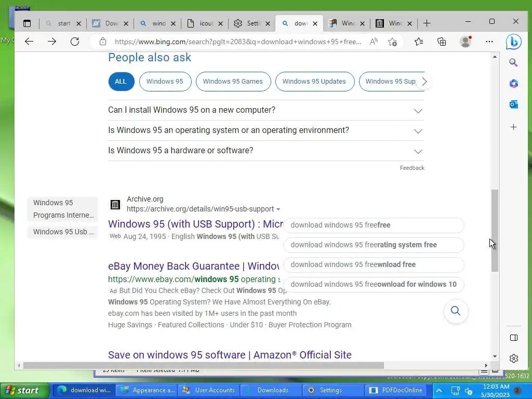The width and height of the screenshot is (532, 399).
Task: Go forward with the arrow button
Action: click(x=52, y=42)
